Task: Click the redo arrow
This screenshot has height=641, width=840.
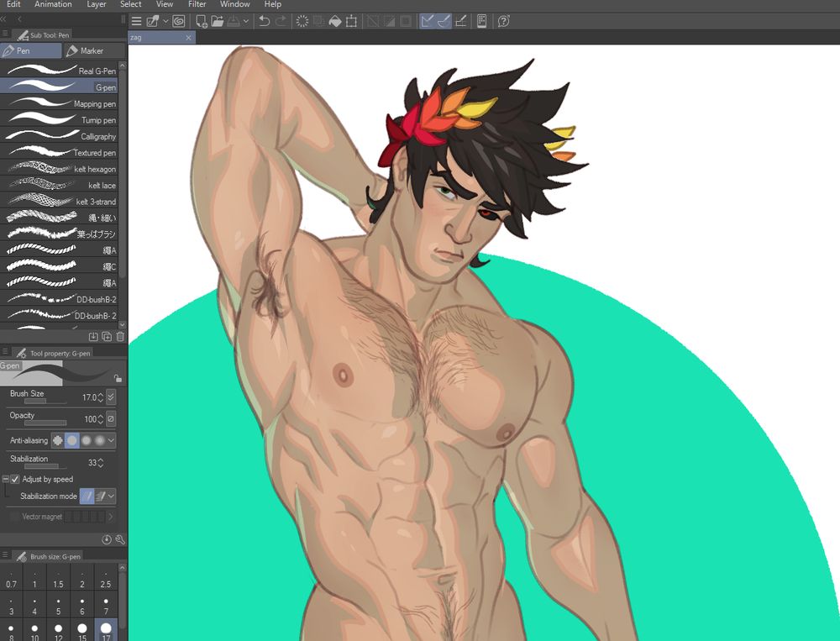Action: pyautogui.click(x=281, y=22)
